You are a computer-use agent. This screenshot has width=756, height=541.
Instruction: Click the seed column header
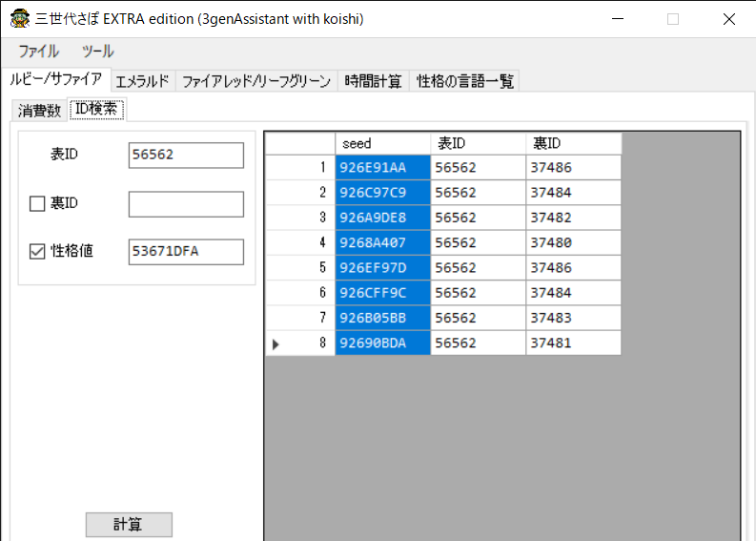(383, 143)
